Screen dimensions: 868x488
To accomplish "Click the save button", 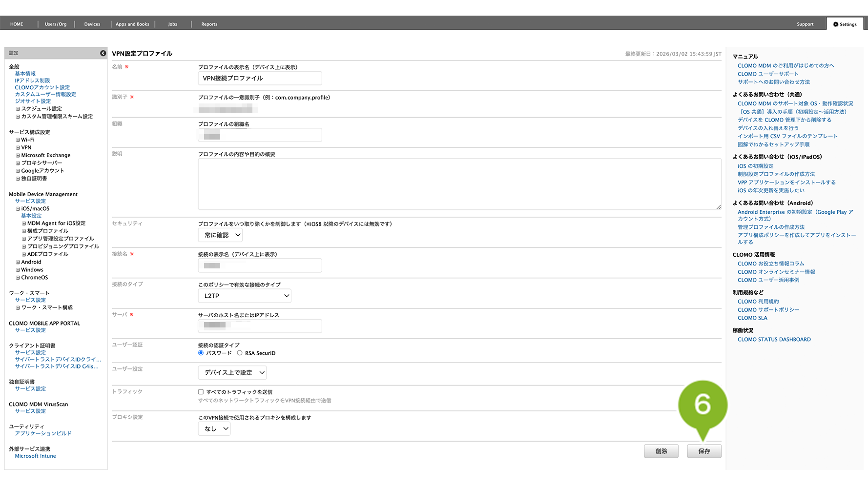I will [703, 451].
